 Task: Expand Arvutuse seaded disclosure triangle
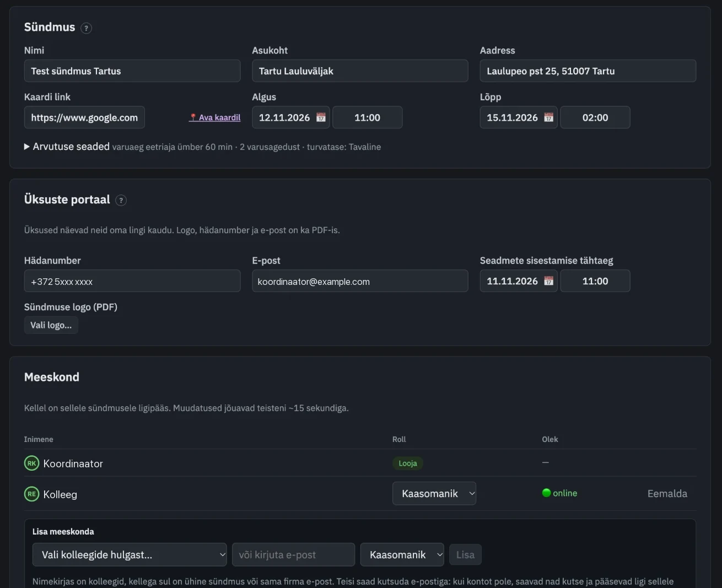tap(27, 147)
